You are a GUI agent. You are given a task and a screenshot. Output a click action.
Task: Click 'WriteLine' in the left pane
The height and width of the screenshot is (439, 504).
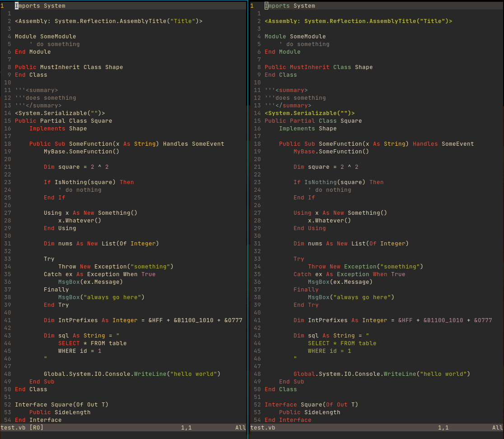tap(150, 374)
